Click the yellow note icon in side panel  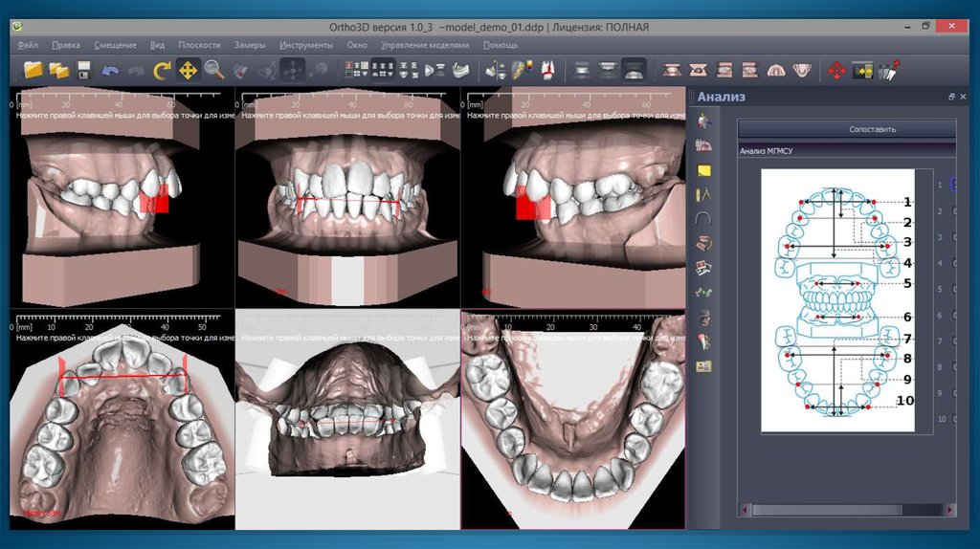(x=704, y=170)
